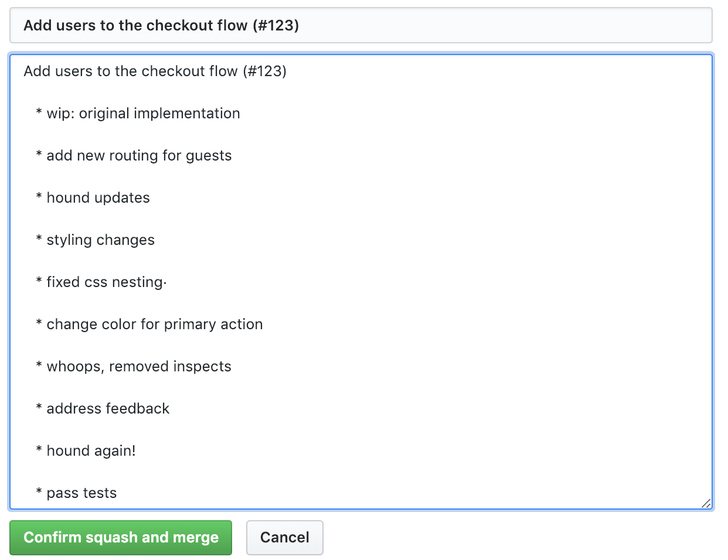Screen dimensions: 728x560
Task: Click the 'change color for primary action' line
Action: coord(155,324)
